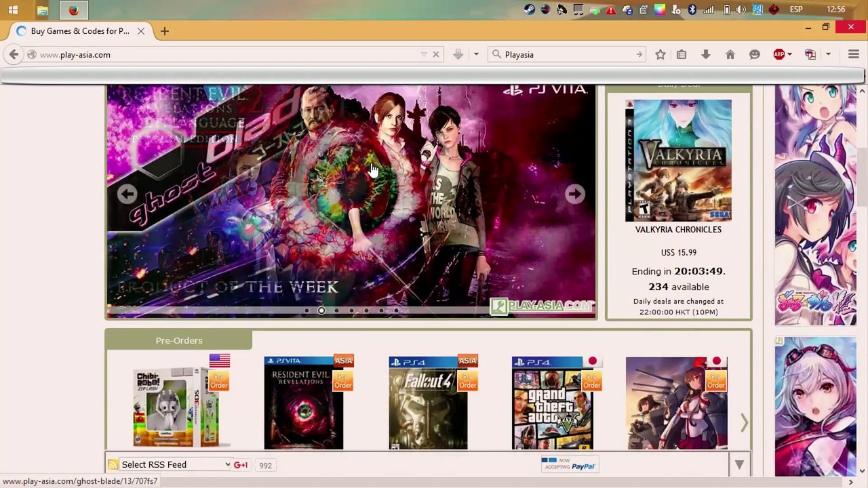Open File Explorer from the taskbar
The height and width of the screenshot is (488, 868).
pyautogui.click(x=42, y=10)
